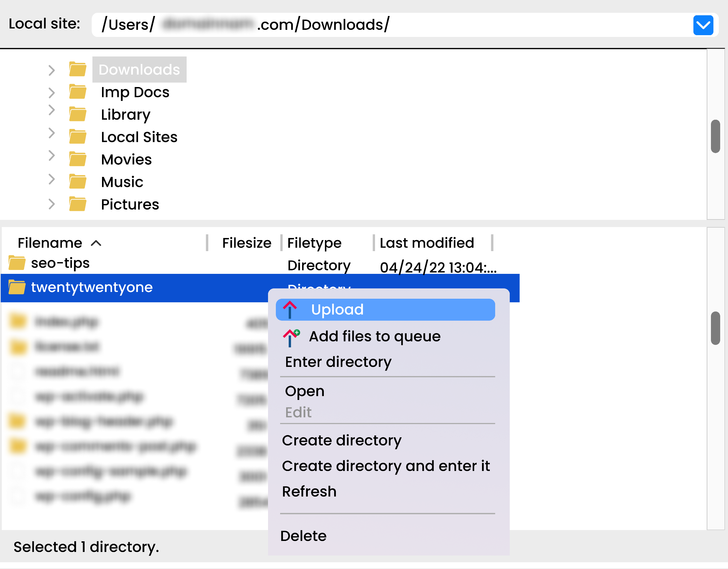The height and width of the screenshot is (569, 728).
Task: Click the Pictures folder icon
Action: 78,204
